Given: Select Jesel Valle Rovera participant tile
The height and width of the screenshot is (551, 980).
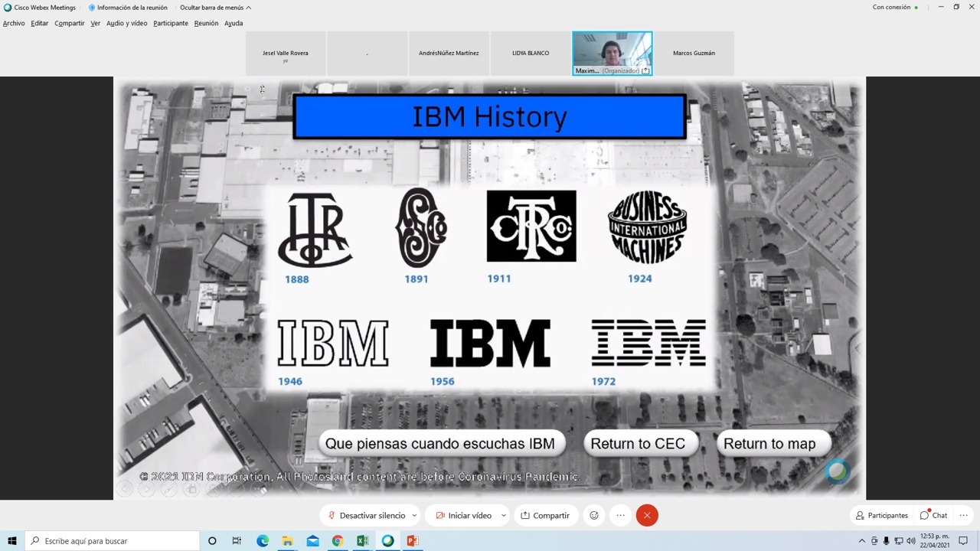Looking at the screenshot, I should coord(286,54).
